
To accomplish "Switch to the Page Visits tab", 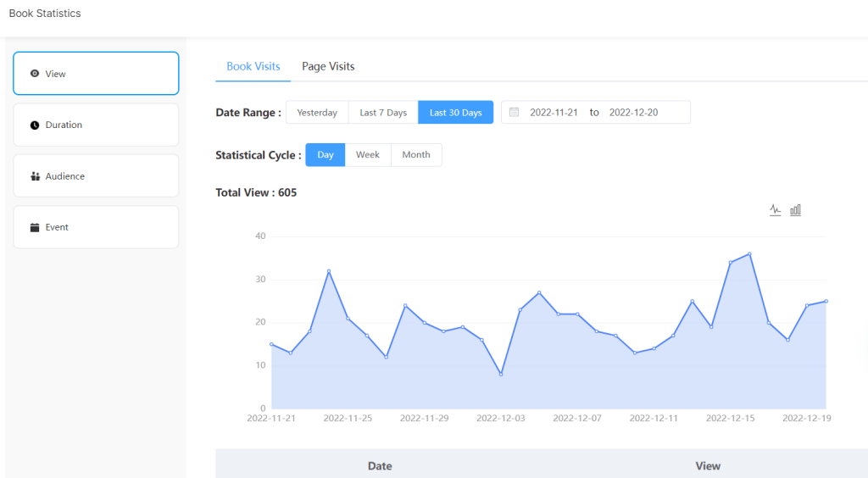I will 328,66.
